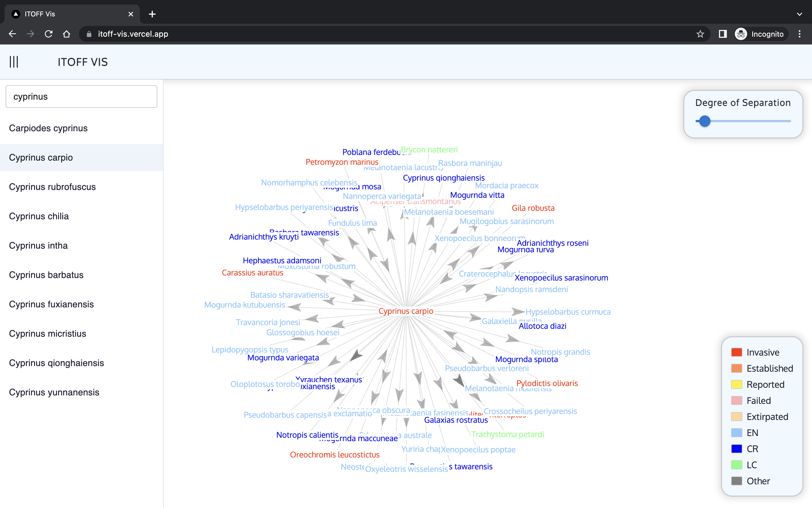Click the EN light-blue legend swatch

(x=736, y=433)
